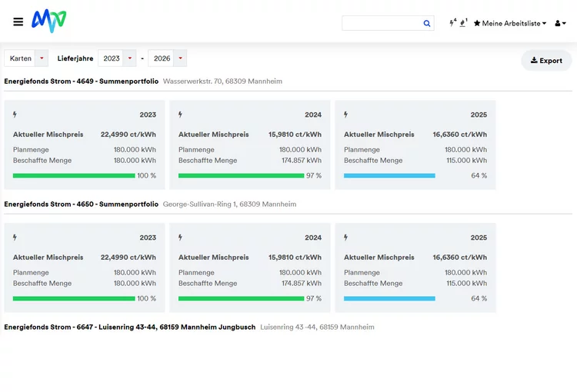Click the Export button

[546, 60]
